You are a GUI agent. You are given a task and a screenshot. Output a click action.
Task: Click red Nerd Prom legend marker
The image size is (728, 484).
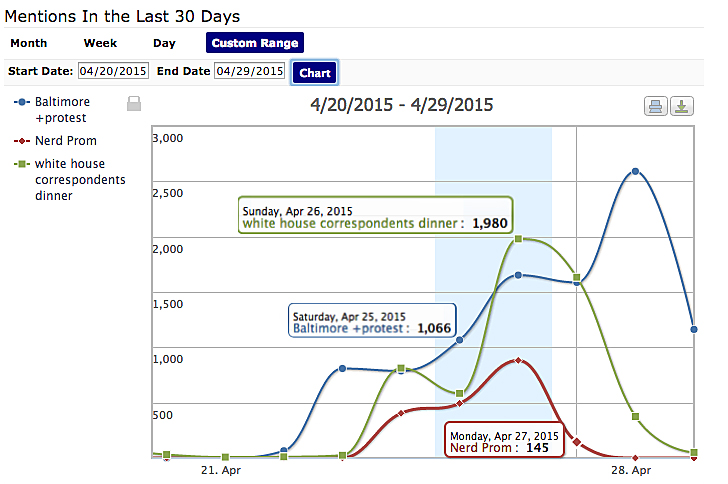click(x=22, y=141)
